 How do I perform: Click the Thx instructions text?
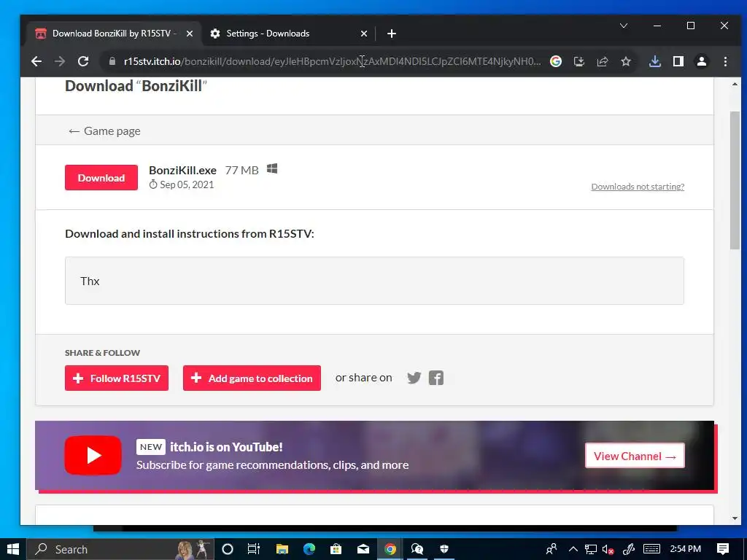[90, 281]
